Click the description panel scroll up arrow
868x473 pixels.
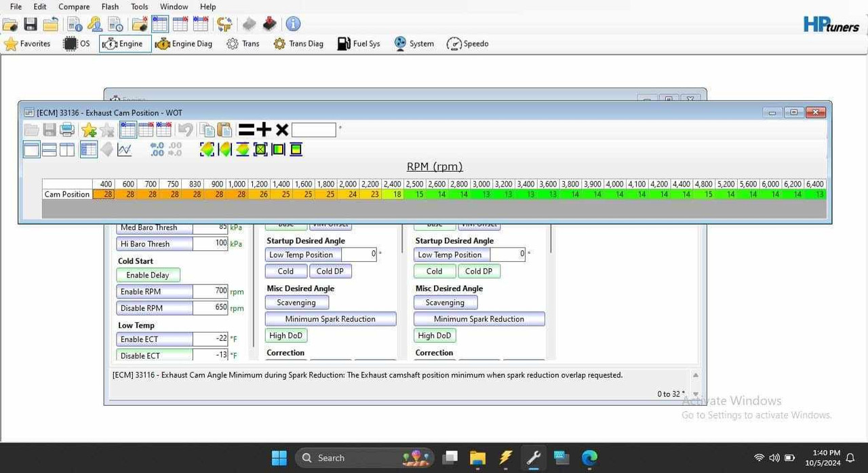tap(695, 375)
